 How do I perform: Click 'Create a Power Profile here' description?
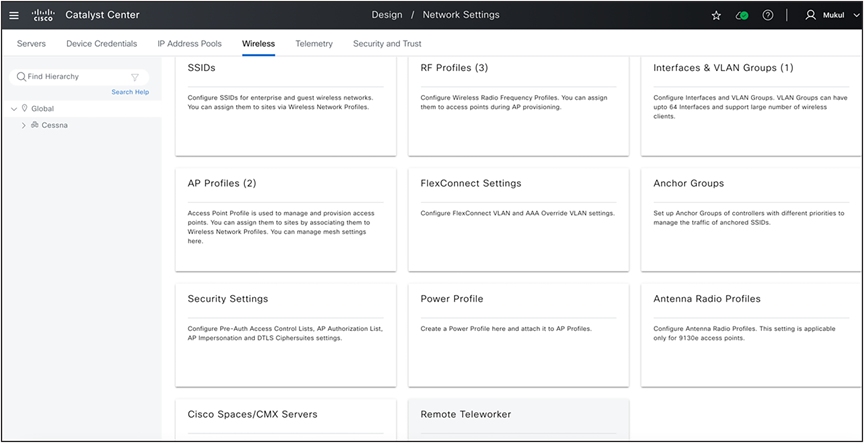pos(506,329)
